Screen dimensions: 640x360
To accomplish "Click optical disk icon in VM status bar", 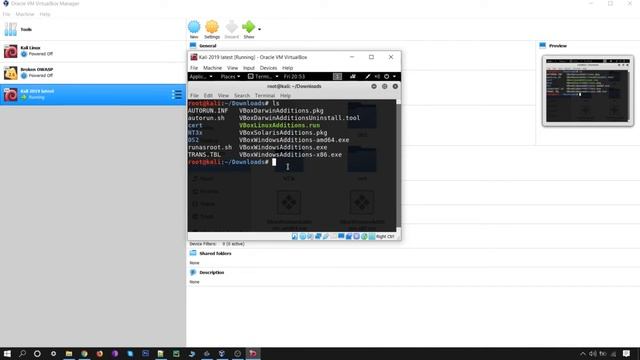I will [303, 237].
